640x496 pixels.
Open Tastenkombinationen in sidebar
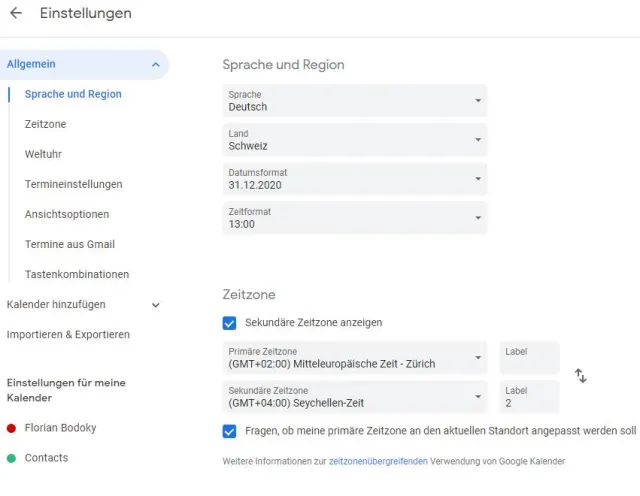(x=77, y=274)
